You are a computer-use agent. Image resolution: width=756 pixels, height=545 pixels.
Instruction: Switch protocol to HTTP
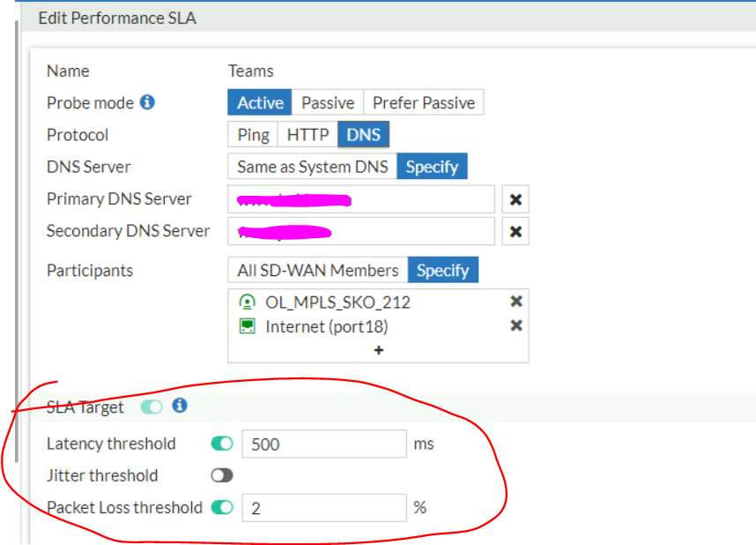click(308, 135)
